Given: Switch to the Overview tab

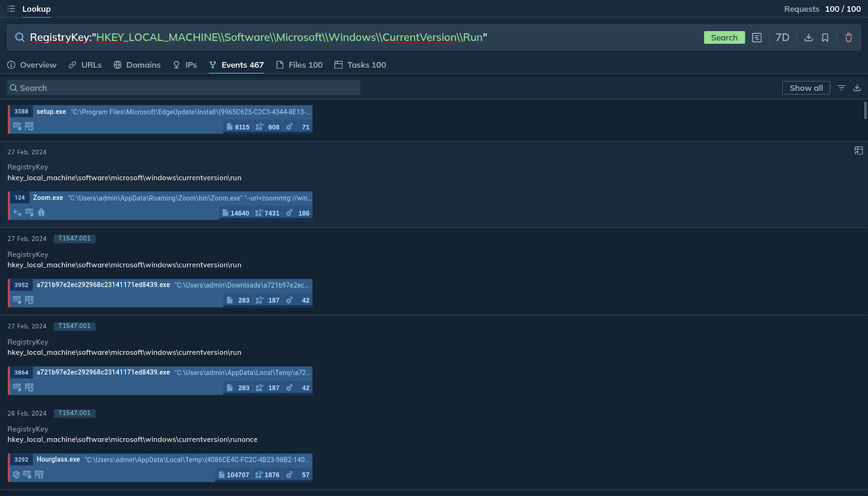Looking at the screenshot, I should click(x=32, y=65).
